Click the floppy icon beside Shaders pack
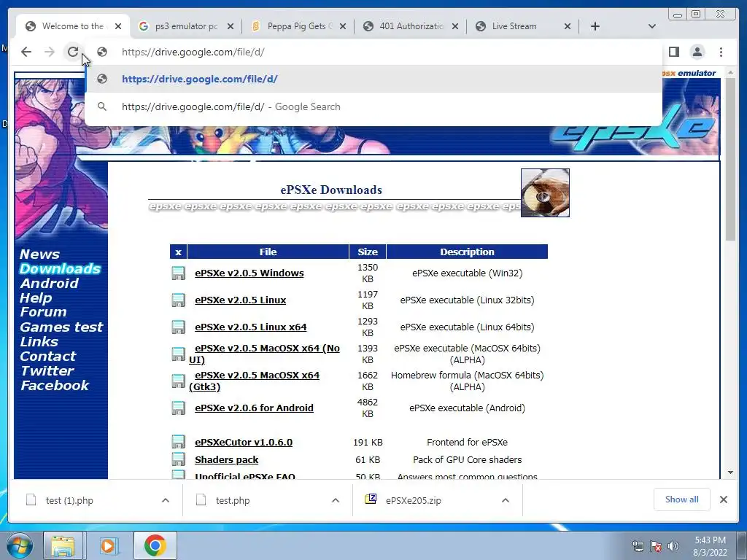Image resolution: width=747 pixels, height=560 pixels. (178, 459)
